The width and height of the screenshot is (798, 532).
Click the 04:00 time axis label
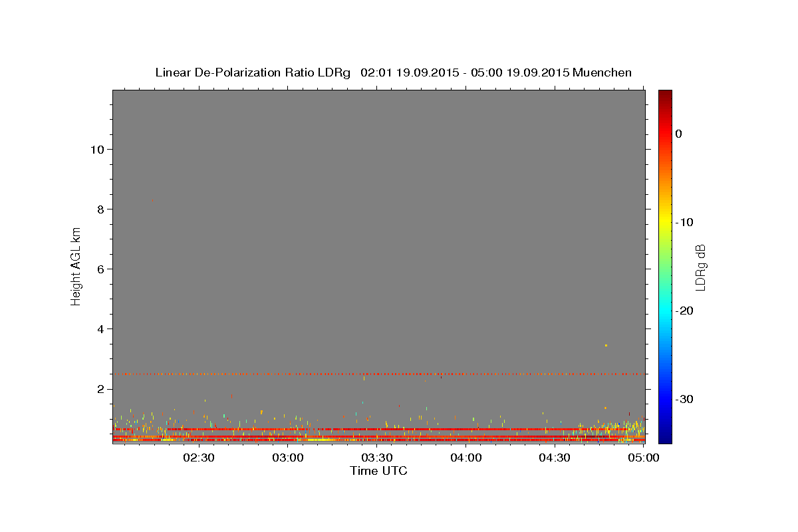click(466, 458)
